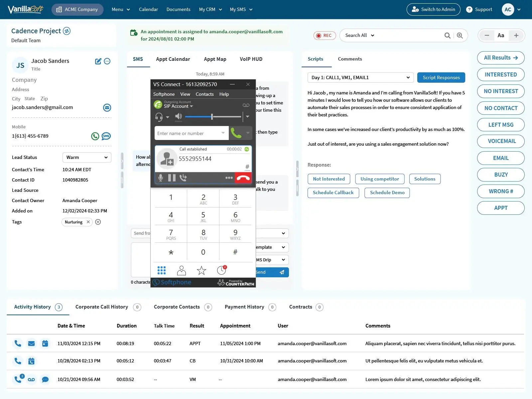Add a new tag plus icon
The height and width of the screenshot is (399, 532).
tap(98, 222)
